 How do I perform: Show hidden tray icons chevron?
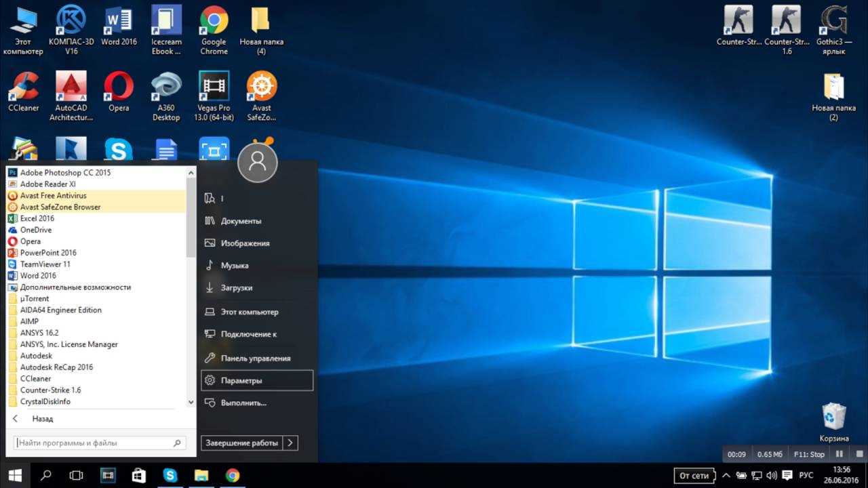point(726,475)
